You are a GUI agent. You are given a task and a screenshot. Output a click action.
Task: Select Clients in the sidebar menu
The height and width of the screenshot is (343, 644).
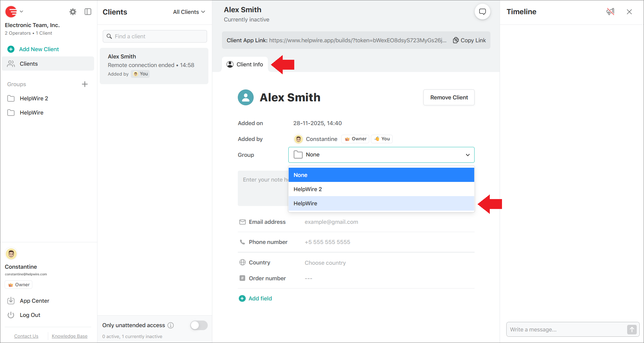[28, 63]
